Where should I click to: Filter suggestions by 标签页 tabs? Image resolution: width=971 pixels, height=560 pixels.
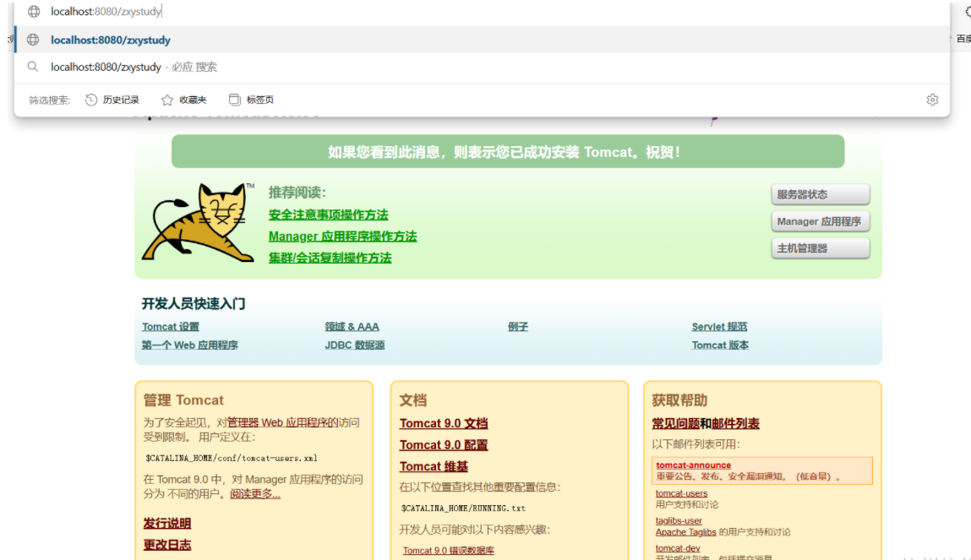252,100
